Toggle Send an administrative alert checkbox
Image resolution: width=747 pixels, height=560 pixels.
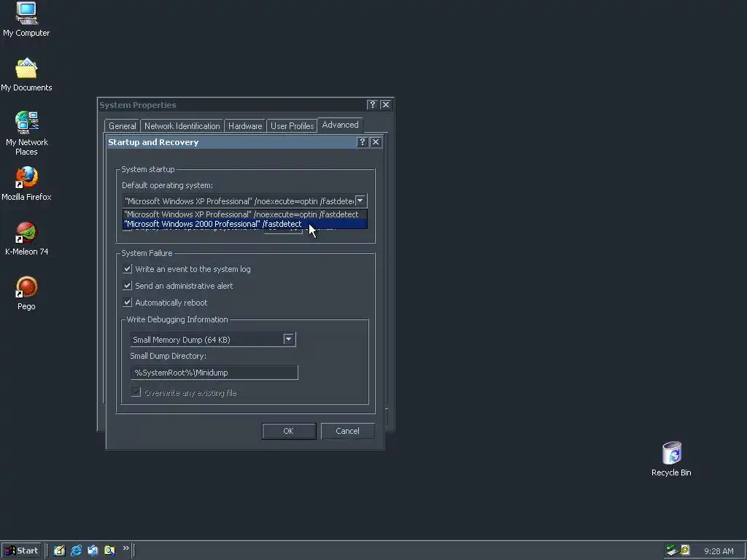(x=127, y=286)
